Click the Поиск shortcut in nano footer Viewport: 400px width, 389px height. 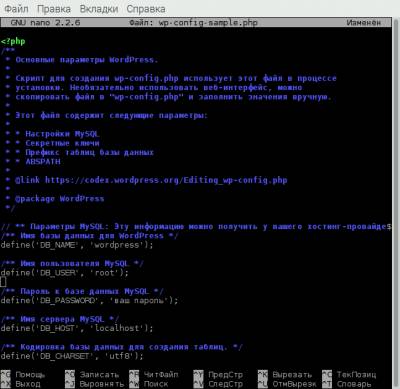(149, 384)
